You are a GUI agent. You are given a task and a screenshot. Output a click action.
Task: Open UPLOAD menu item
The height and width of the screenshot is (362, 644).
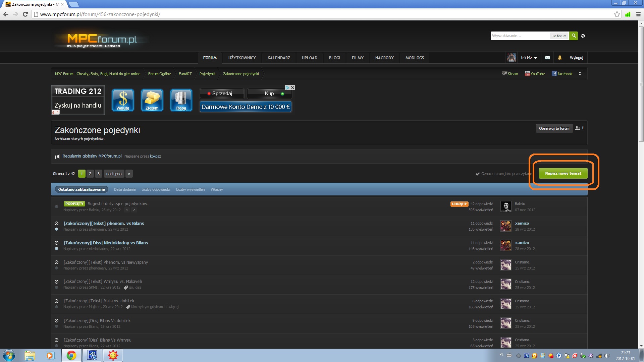click(310, 58)
